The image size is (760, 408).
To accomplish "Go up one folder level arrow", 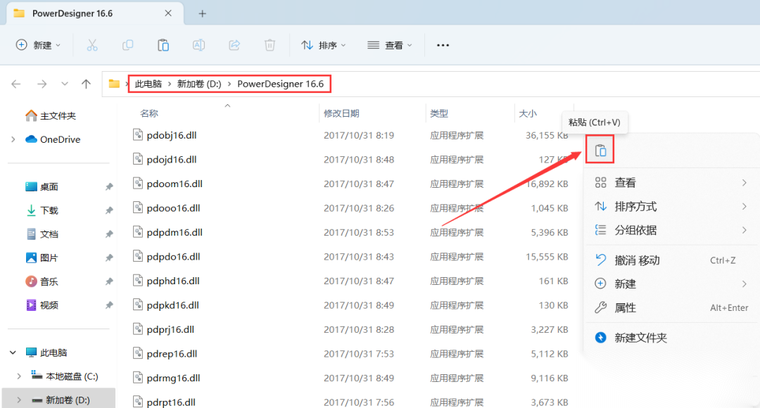I will point(86,84).
